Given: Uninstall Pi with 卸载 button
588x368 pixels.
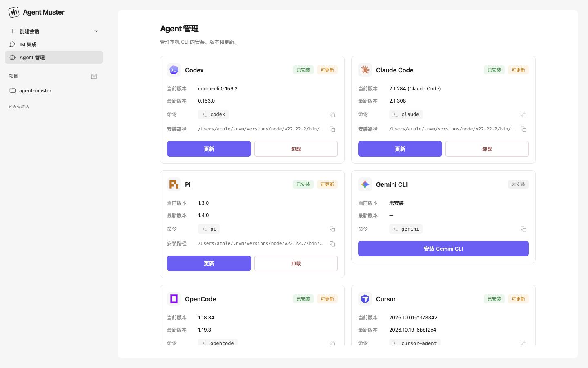Looking at the screenshot, I should coord(296,263).
